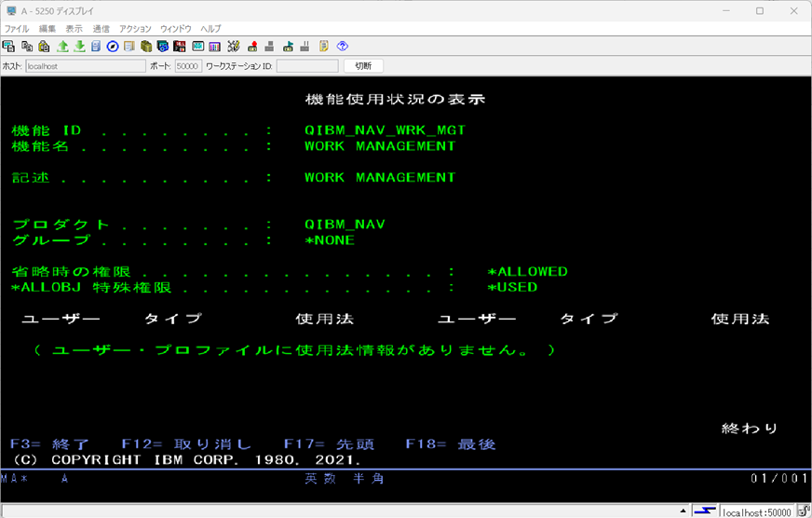Click the blue question mark help icon
Viewport: 812px width, 518px height.
(x=343, y=46)
